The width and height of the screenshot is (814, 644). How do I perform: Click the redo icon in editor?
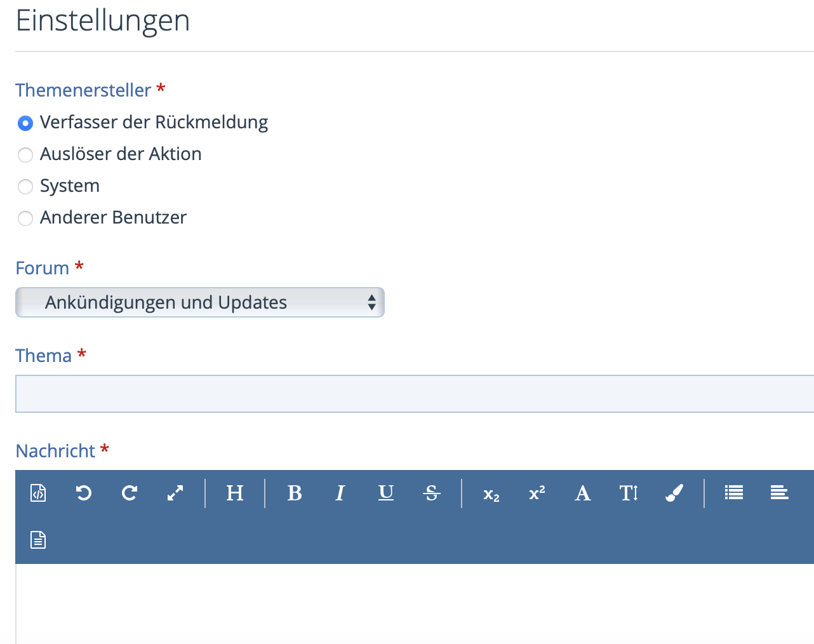pos(130,493)
